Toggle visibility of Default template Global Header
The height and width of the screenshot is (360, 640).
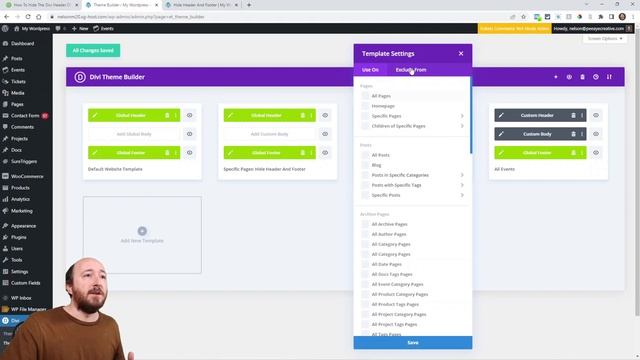pyautogui.click(x=190, y=116)
